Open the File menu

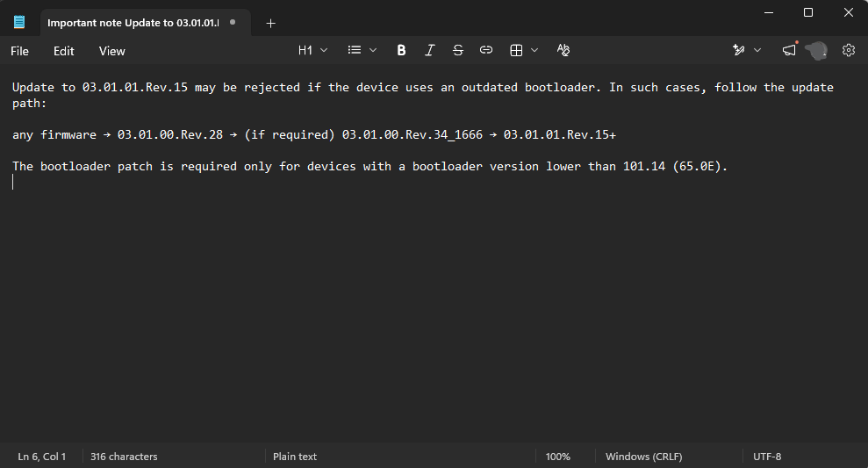click(x=19, y=51)
